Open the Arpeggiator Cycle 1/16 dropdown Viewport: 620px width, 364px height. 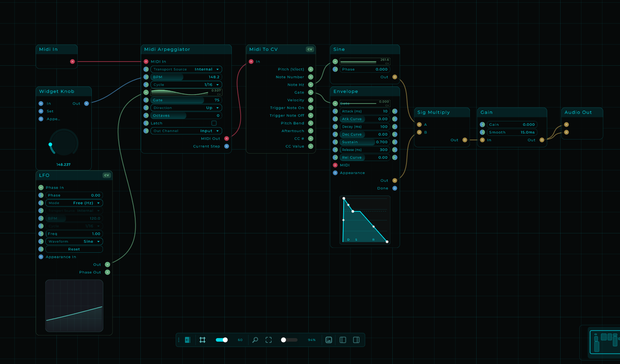pyautogui.click(x=186, y=85)
